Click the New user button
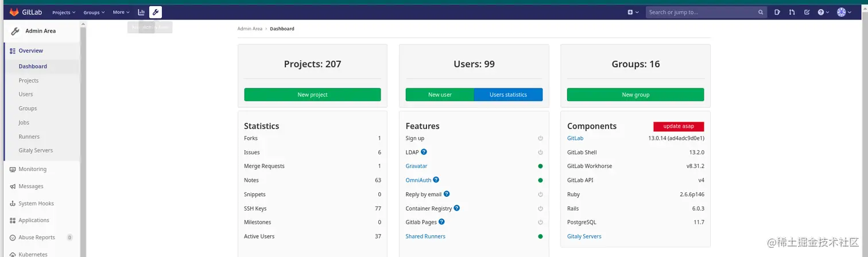Viewport: 868px width, 257px height. (440, 95)
